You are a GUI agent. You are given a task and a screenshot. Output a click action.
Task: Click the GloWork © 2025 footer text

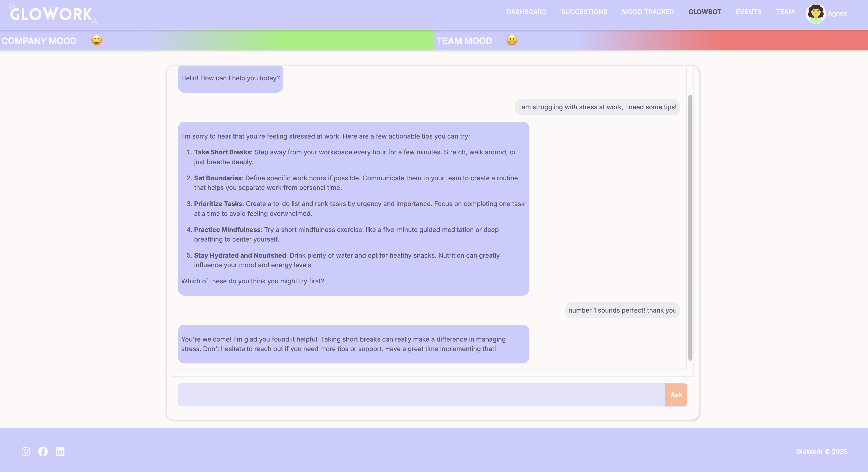point(822,451)
